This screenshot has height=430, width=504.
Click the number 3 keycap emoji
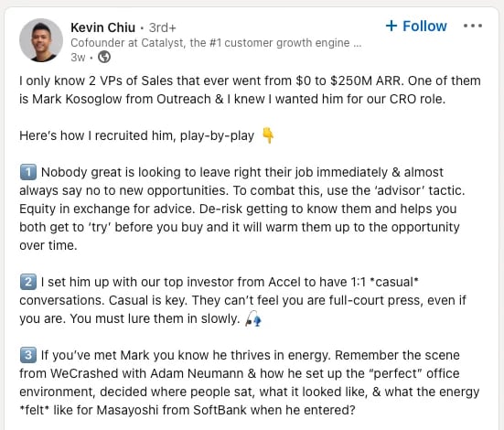(x=28, y=355)
